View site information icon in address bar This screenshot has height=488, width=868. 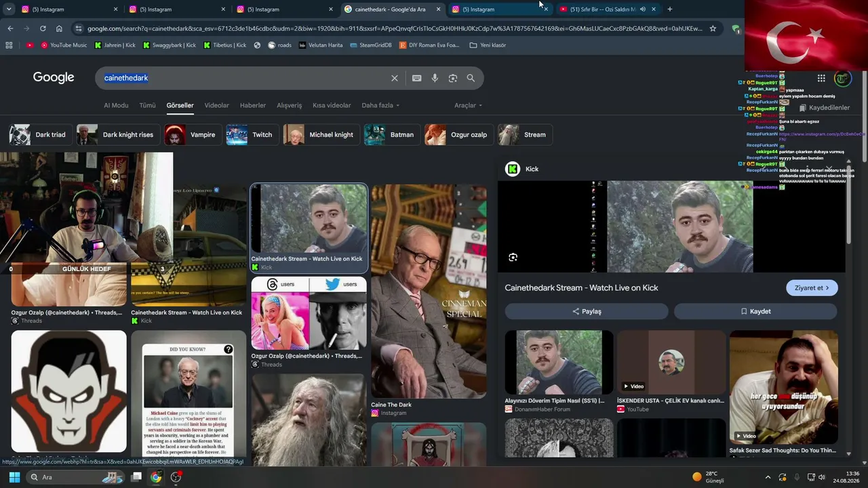tap(79, 28)
